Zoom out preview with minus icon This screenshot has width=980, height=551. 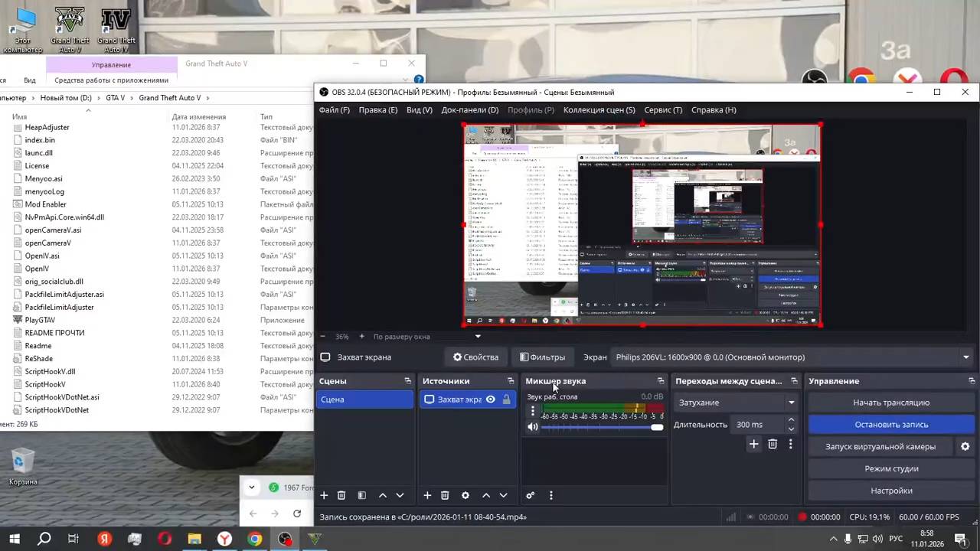click(x=322, y=337)
